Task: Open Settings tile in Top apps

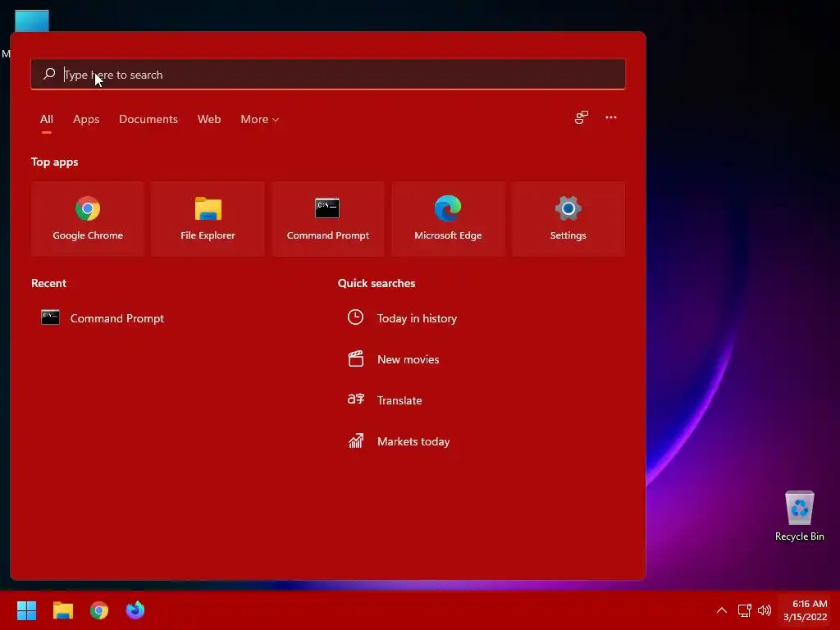Action: click(568, 219)
